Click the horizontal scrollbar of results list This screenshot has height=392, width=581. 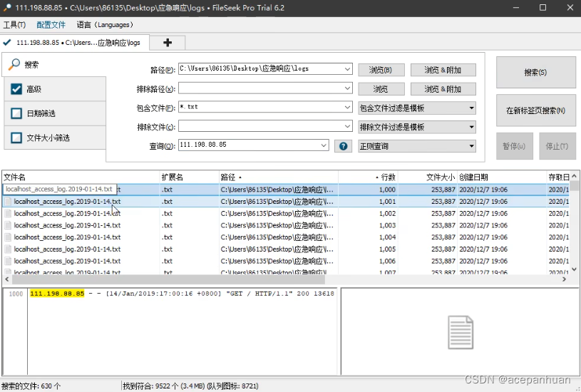coord(168,279)
